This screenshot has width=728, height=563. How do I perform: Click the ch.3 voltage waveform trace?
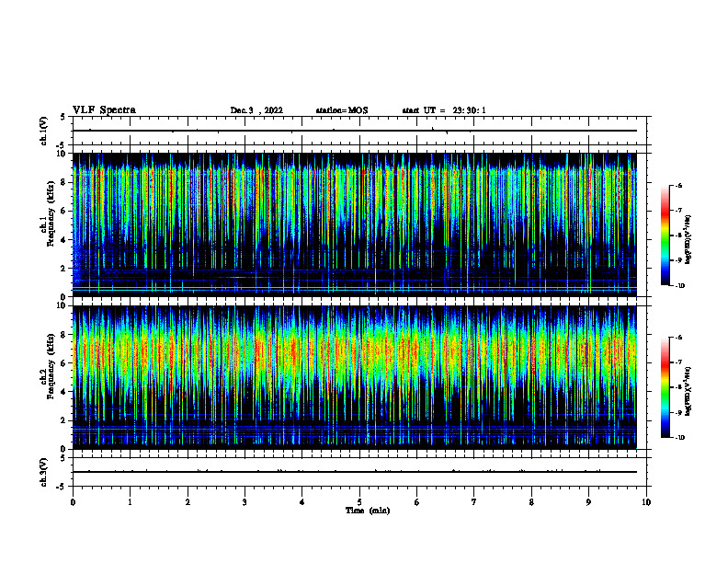point(354,472)
